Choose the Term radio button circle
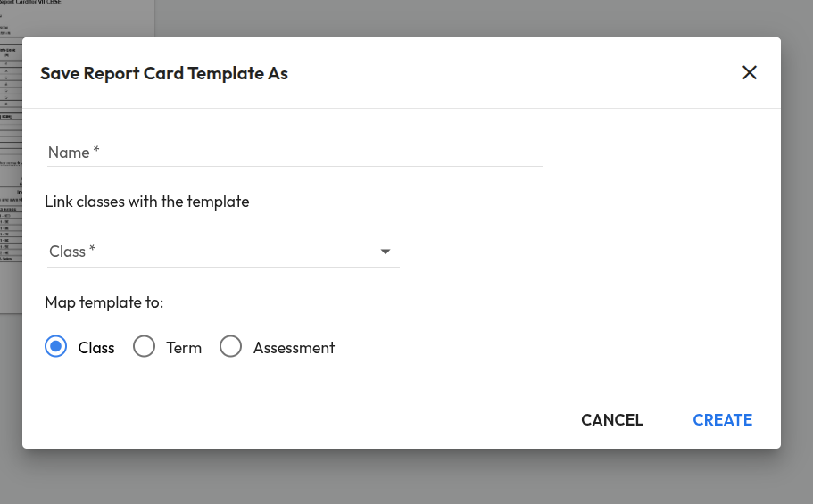813x504 pixels. pos(144,347)
